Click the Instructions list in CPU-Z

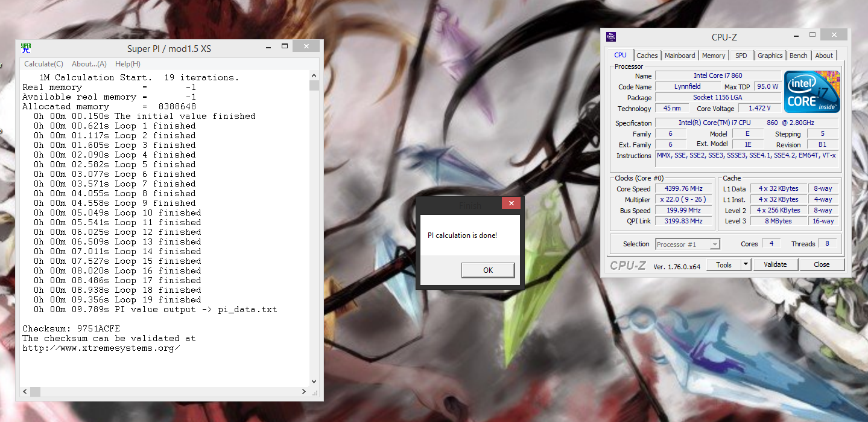point(746,159)
